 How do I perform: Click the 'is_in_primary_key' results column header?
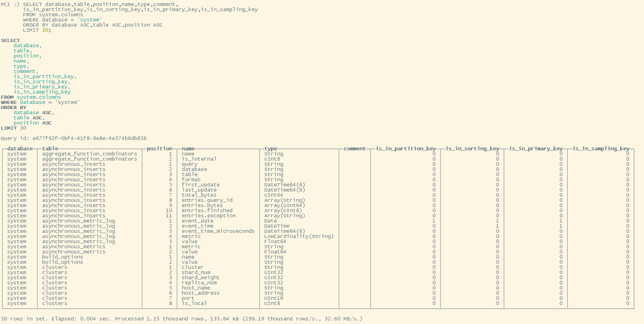click(x=536, y=149)
